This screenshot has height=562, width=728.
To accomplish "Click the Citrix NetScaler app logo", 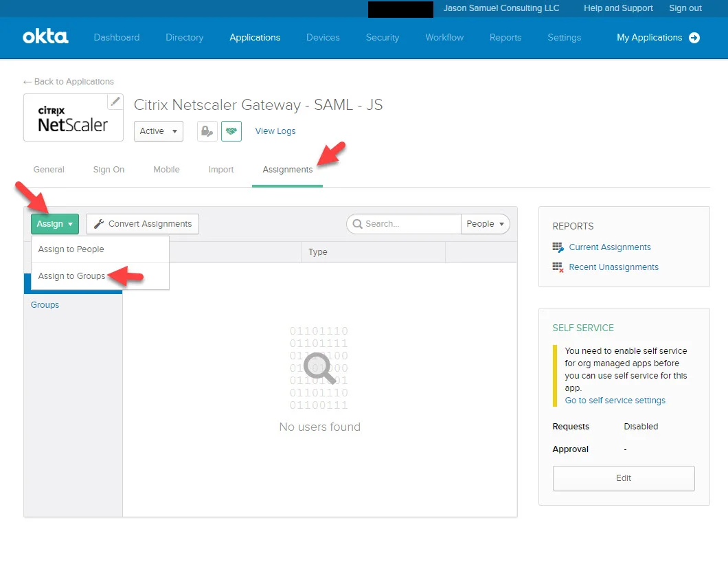I will [73, 117].
